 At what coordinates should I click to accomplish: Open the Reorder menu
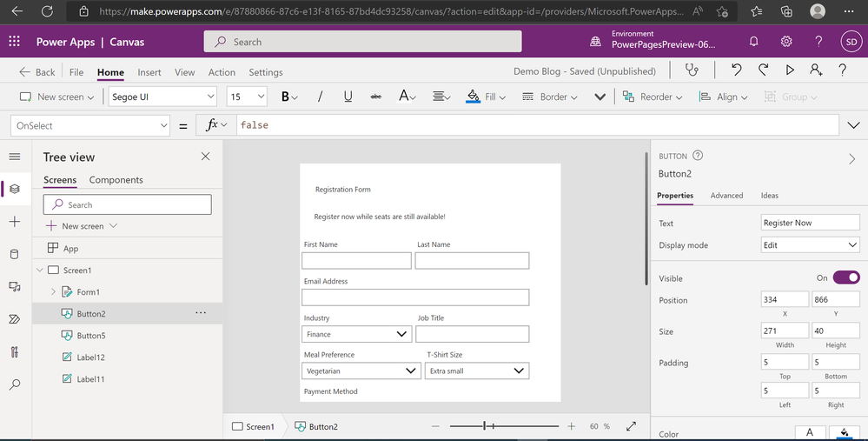pyautogui.click(x=653, y=97)
